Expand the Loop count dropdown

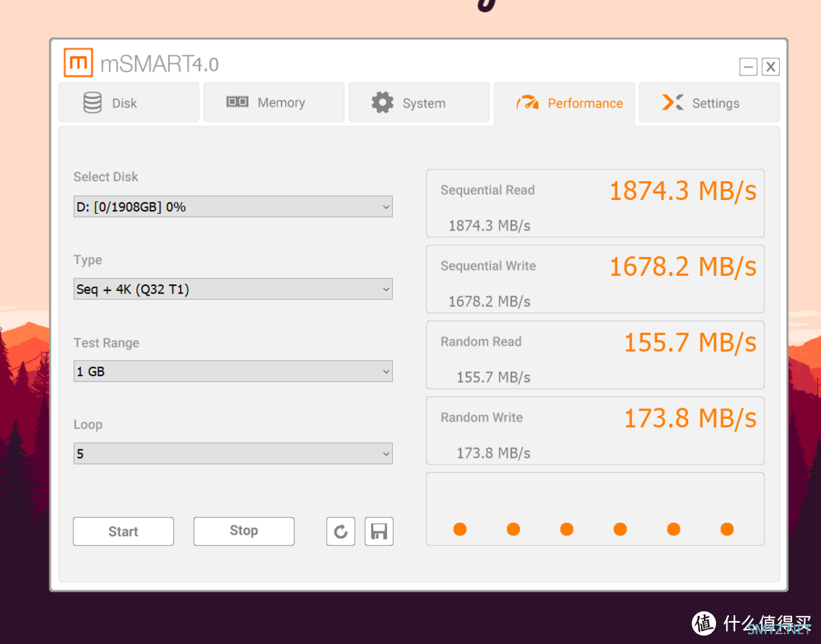(x=233, y=453)
